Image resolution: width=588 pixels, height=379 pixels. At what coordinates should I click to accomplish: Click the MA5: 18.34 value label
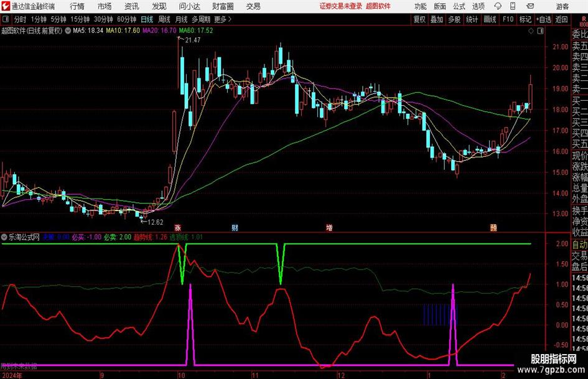point(88,30)
